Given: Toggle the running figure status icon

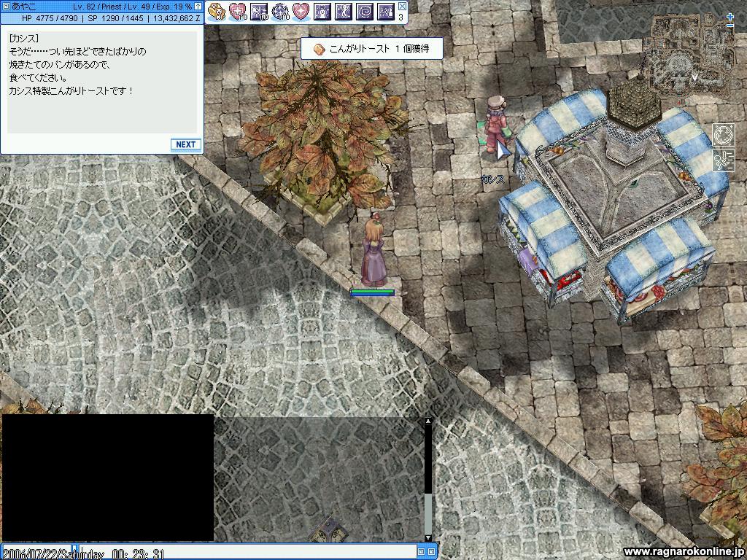Looking at the screenshot, I should click(723, 160).
